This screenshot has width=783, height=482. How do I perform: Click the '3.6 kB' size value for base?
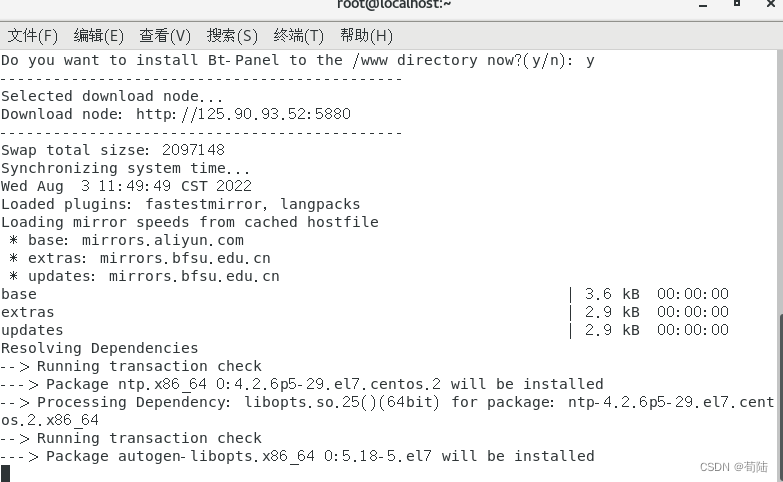click(x=612, y=294)
